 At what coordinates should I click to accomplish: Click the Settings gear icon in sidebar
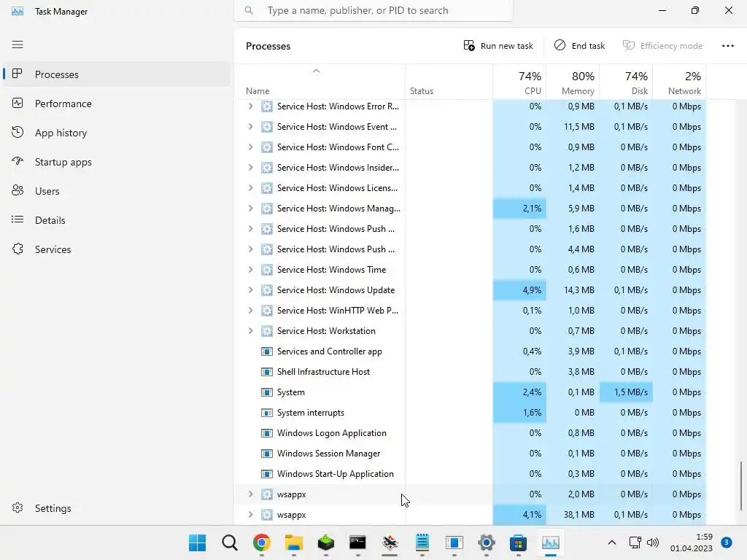18,508
